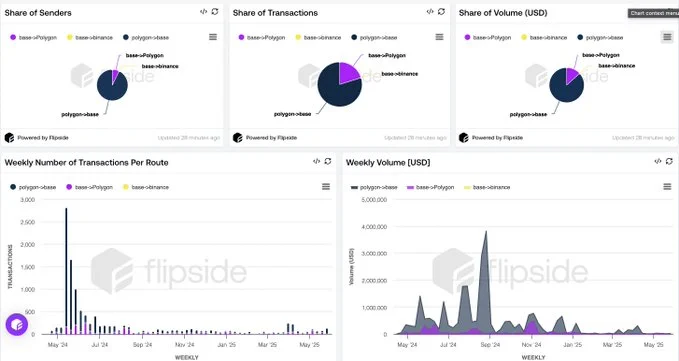
Task: Toggle base->Polygon series in Share of Transactions
Action: tap(262, 38)
